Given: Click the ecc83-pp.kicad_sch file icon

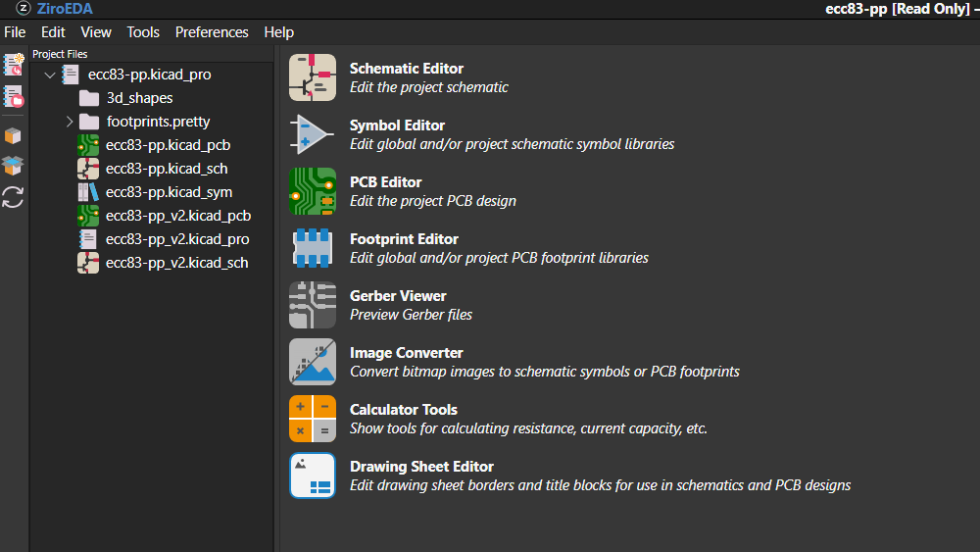Looking at the screenshot, I should tap(88, 169).
